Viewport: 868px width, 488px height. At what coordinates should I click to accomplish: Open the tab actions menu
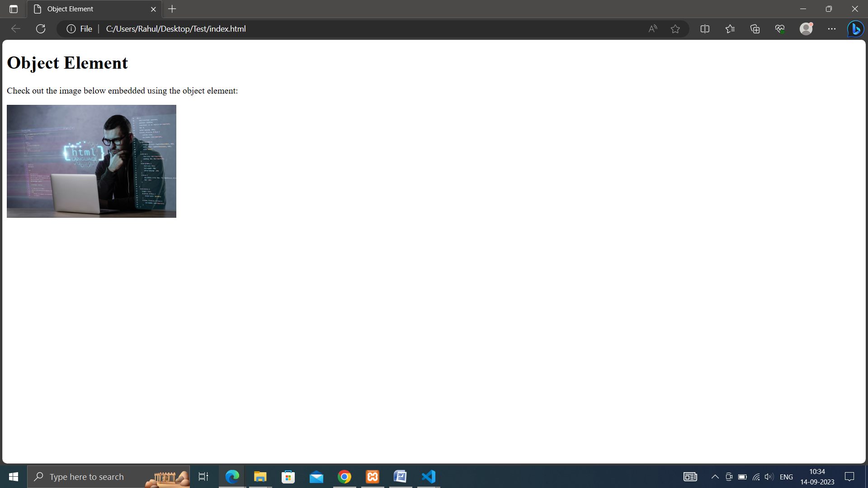14,9
